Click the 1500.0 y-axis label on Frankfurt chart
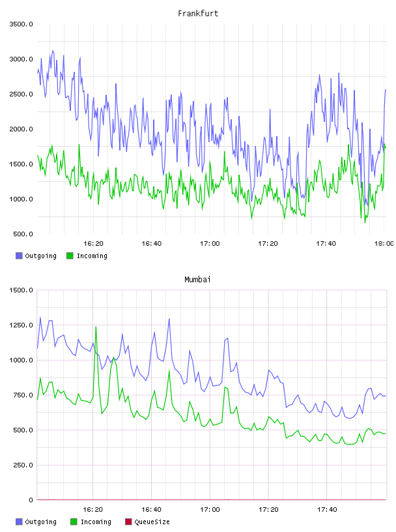 (x=21, y=164)
